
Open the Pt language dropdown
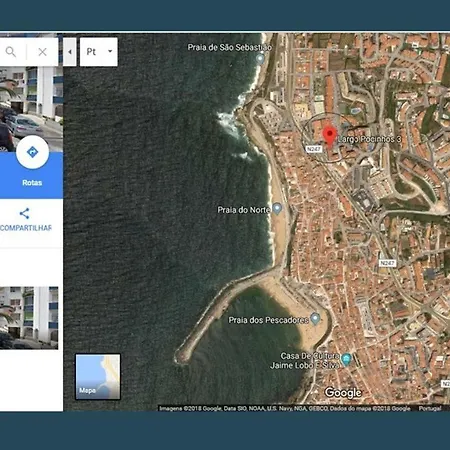pyautogui.click(x=99, y=52)
